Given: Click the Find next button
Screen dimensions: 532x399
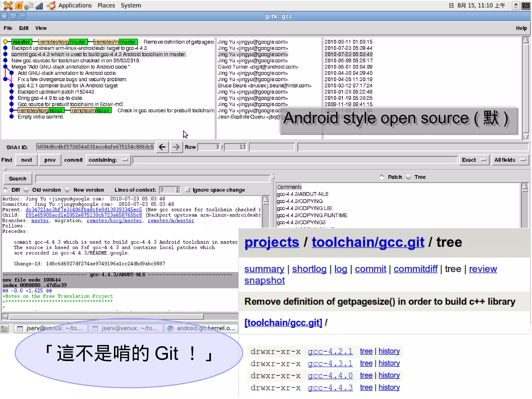Looking at the screenshot, I should click(x=26, y=160).
